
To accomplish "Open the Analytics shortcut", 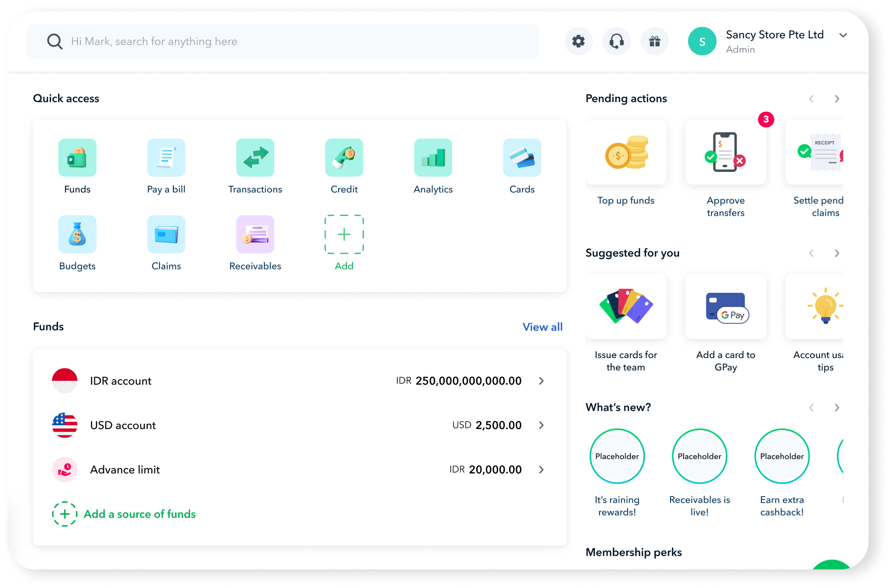I will (433, 158).
